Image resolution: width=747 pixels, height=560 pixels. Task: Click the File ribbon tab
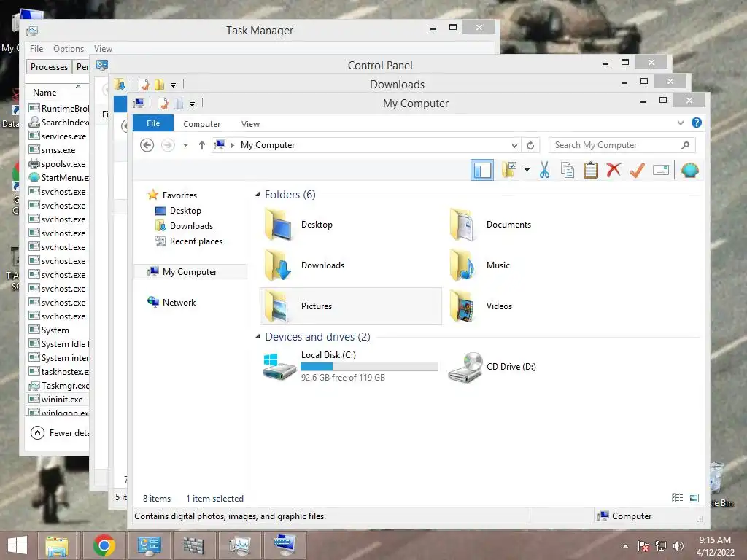pos(153,123)
